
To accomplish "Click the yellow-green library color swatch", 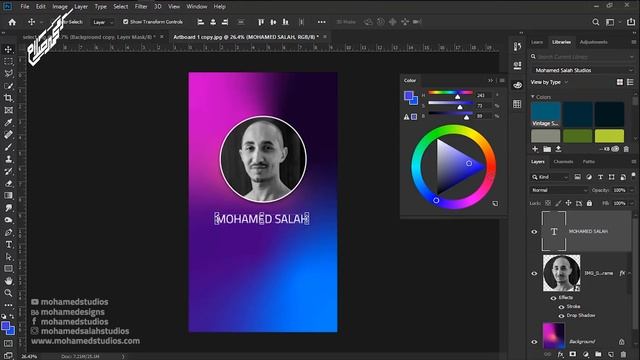I will coord(609,136).
